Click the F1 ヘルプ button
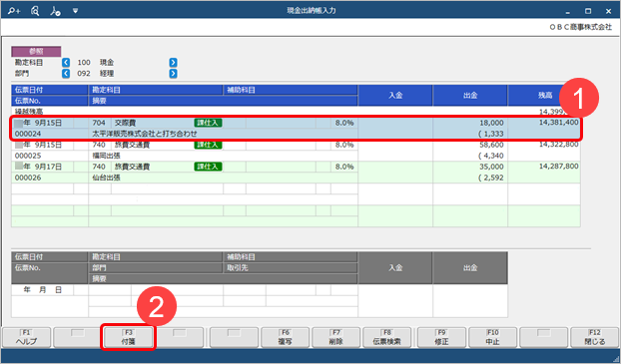621x364 pixels. (x=27, y=337)
